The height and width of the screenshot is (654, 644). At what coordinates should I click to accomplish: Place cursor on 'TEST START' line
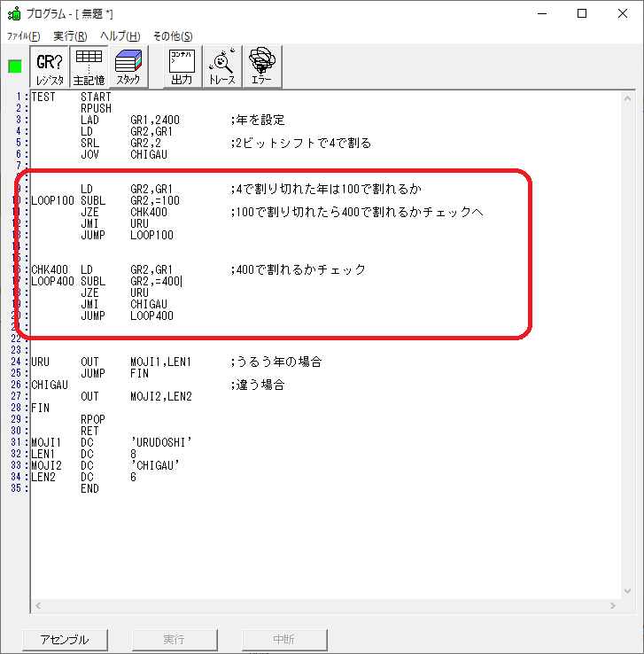pyautogui.click(x=71, y=97)
